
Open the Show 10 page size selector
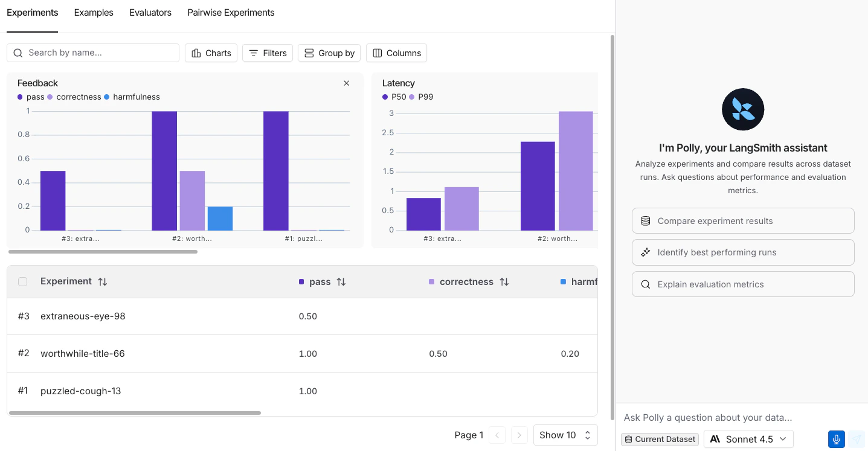[565, 435]
